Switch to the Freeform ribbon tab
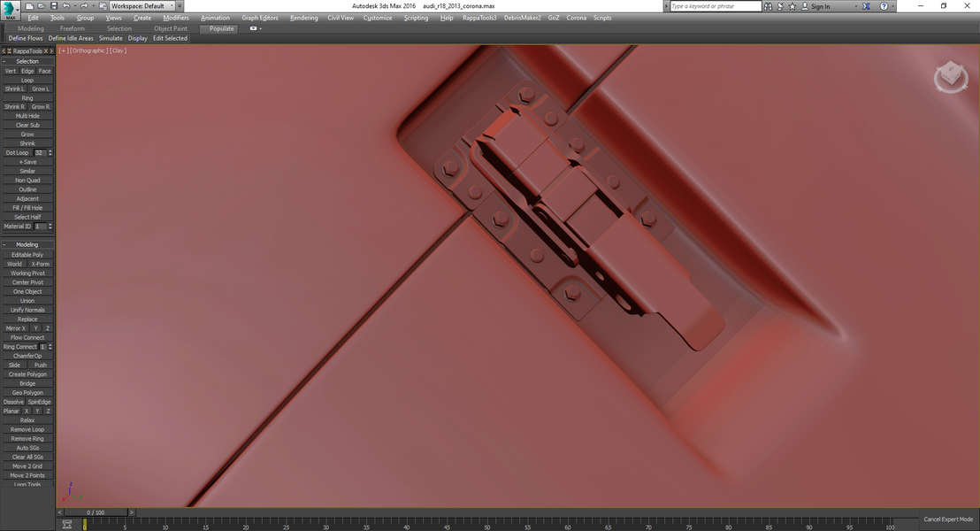The height and width of the screenshot is (531, 980). pos(73,28)
